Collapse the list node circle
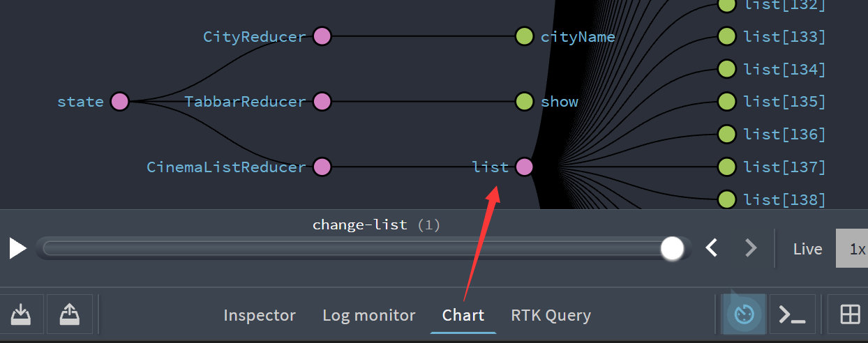The width and height of the screenshot is (868, 343). click(525, 167)
